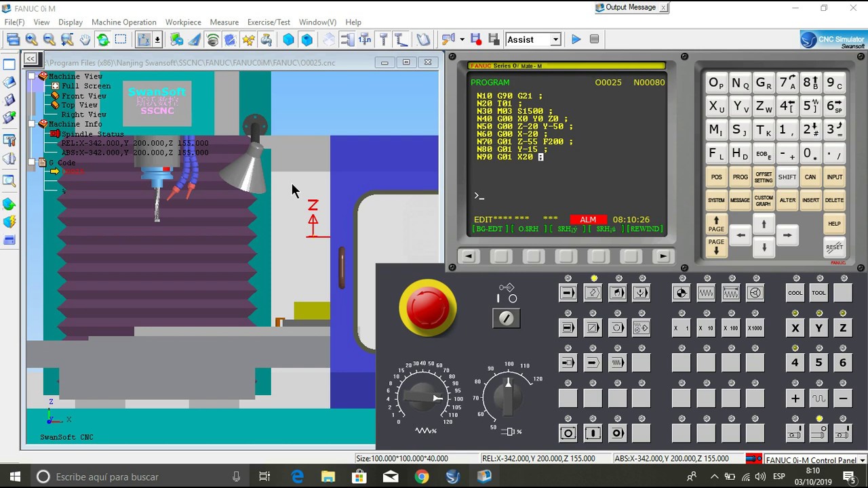Click the DELETE key on keypad
The width and height of the screenshot is (868, 488).
(835, 200)
